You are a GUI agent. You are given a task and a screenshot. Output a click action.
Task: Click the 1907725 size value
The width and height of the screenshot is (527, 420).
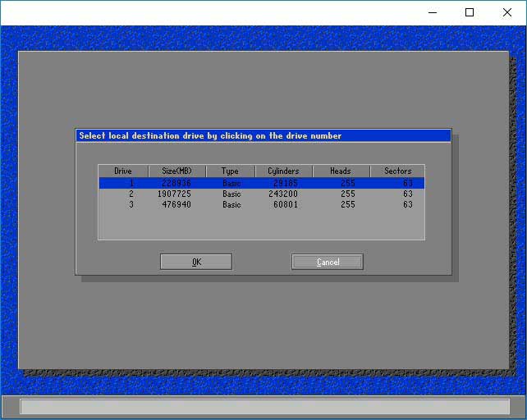coord(176,194)
